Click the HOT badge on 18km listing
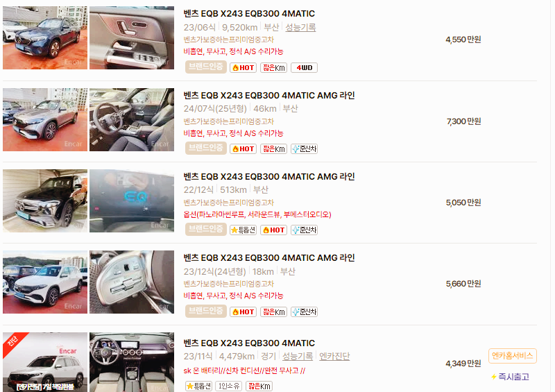Image resolution: width=555 pixels, height=392 pixels. tap(243, 312)
